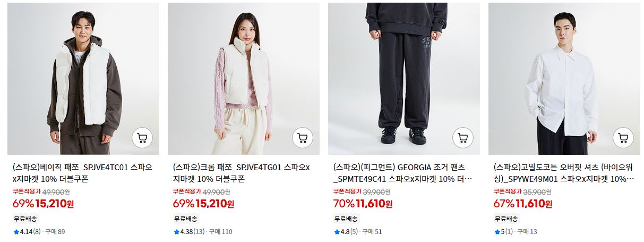Click the star icon next to rating 5
The image size is (644, 242).
click(497, 232)
